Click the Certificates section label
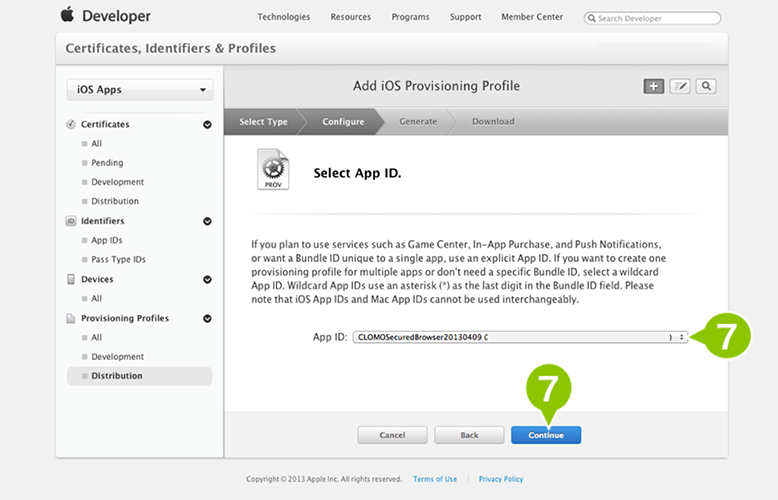Image resolution: width=778 pixels, height=500 pixels. [105, 124]
